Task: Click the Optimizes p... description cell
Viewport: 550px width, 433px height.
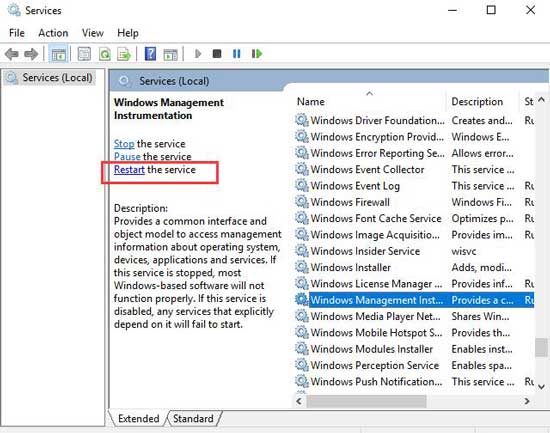Action: point(482,219)
